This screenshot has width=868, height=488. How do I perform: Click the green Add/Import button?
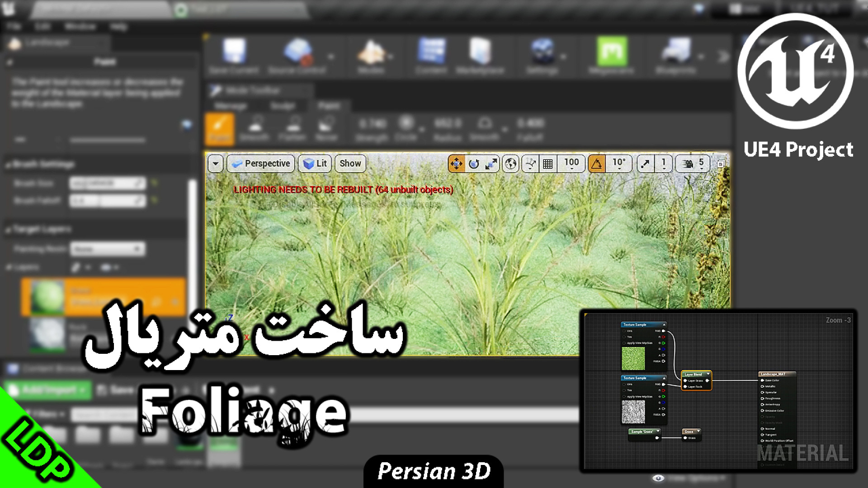point(48,389)
